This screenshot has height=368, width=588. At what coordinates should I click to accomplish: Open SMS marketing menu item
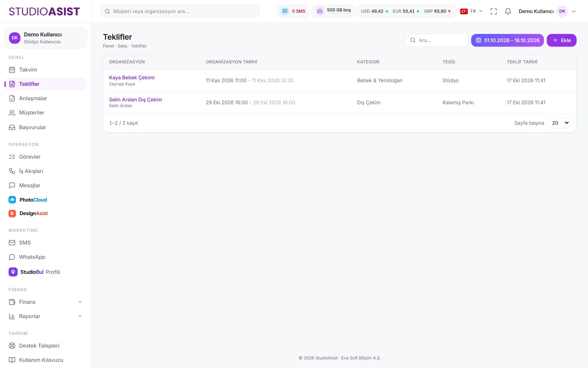coord(46,243)
